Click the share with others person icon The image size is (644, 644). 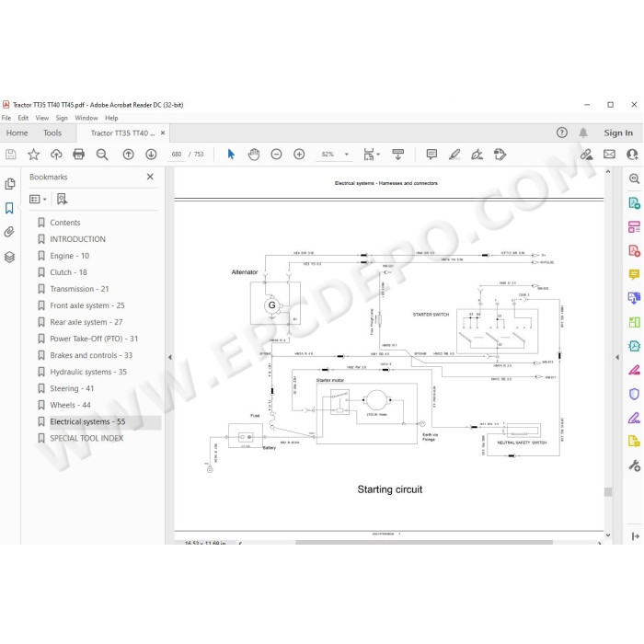[x=632, y=155]
